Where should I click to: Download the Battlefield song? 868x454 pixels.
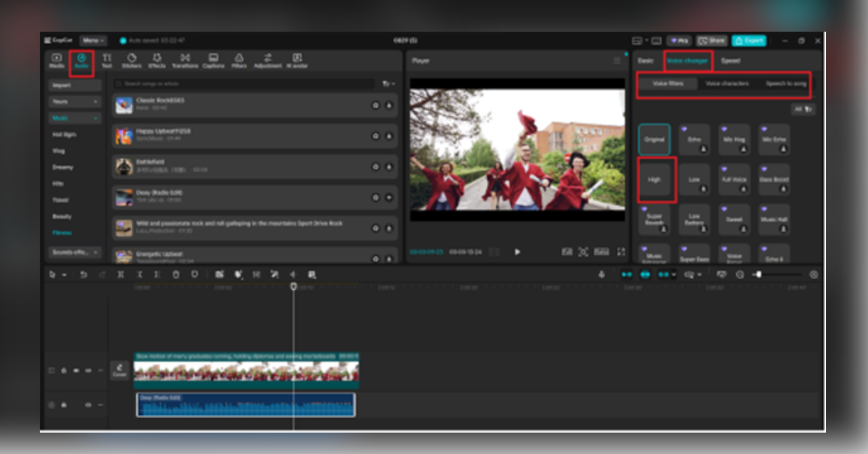(388, 166)
